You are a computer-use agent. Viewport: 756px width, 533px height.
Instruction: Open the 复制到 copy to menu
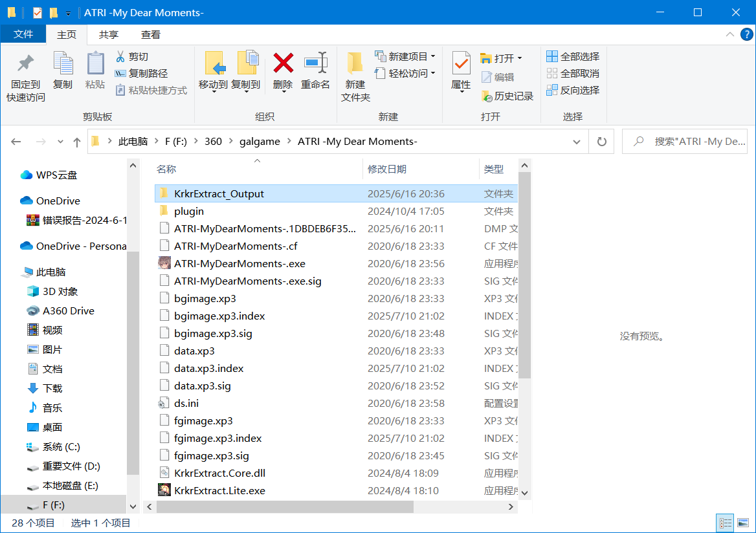[x=246, y=72]
